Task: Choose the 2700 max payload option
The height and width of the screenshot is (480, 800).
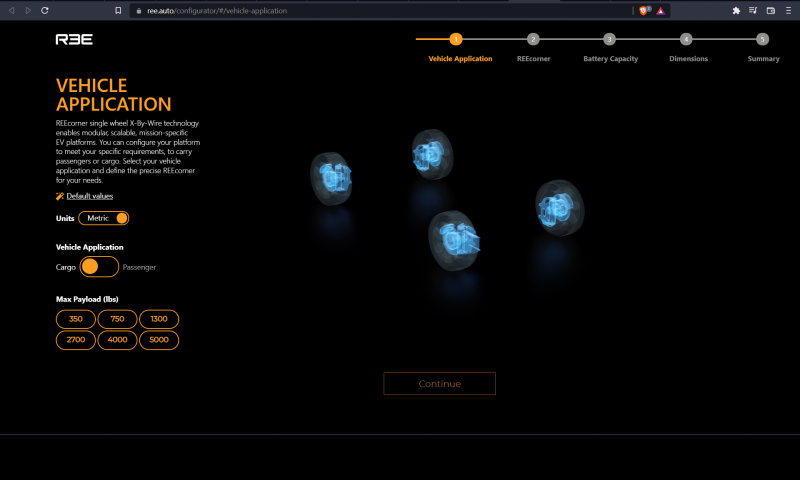Action: pyautogui.click(x=76, y=340)
